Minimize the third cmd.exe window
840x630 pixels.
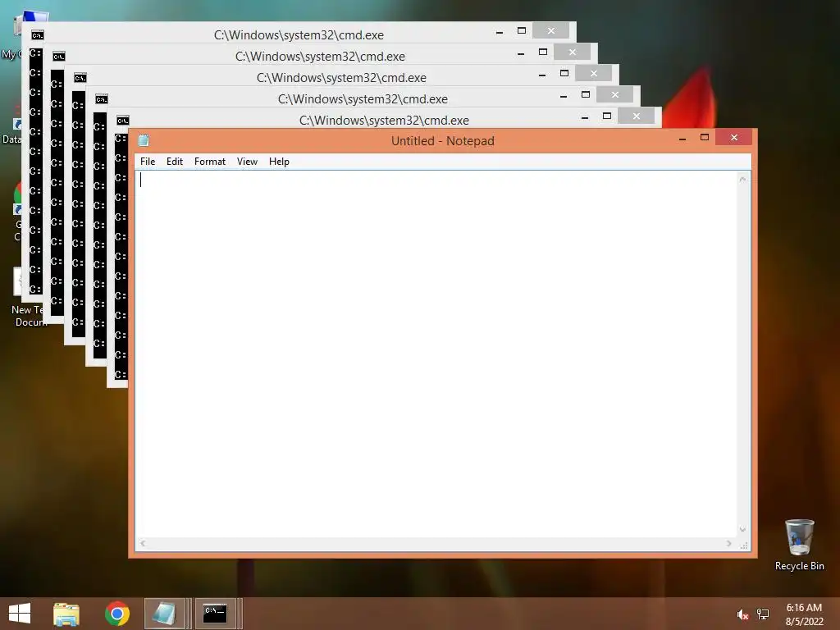click(x=542, y=75)
